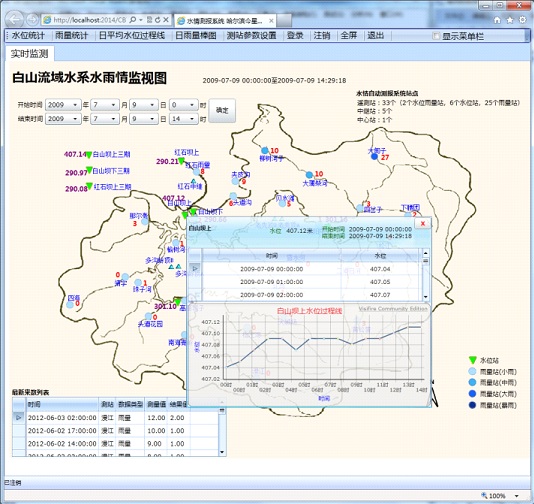The image size is (534, 504).
Task: Click the 大甸子 rainfall station dot
Action: (x=374, y=157)
